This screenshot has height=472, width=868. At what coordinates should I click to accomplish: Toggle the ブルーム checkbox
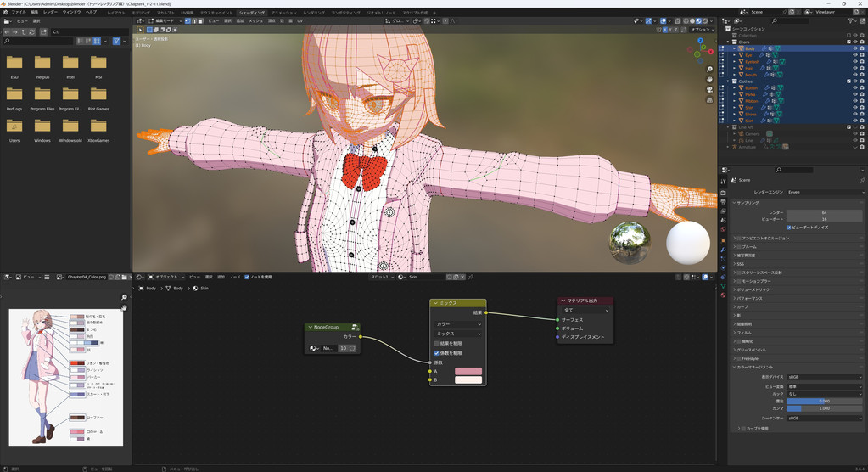click(740, 246)
